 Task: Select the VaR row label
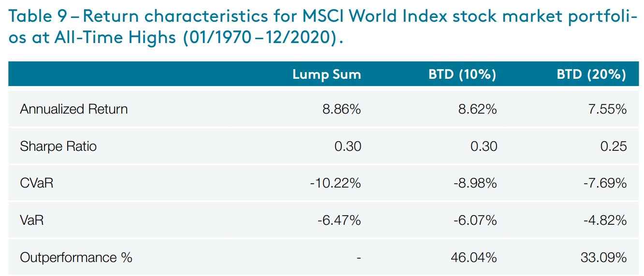(x=32, y=220)
